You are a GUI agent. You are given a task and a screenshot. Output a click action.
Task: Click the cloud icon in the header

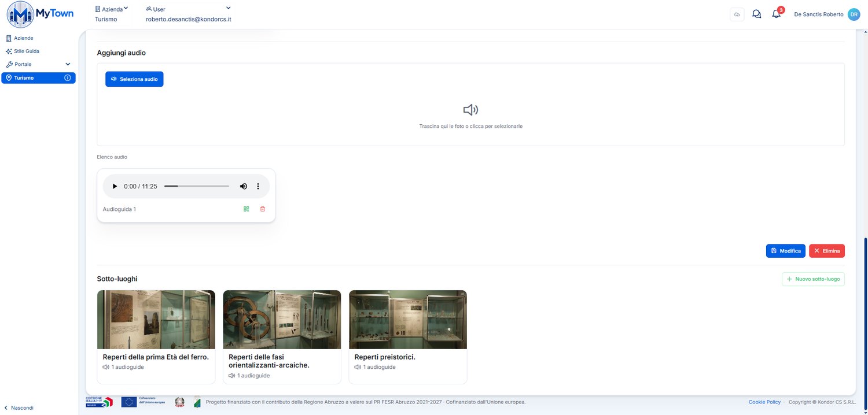[737, 14]
